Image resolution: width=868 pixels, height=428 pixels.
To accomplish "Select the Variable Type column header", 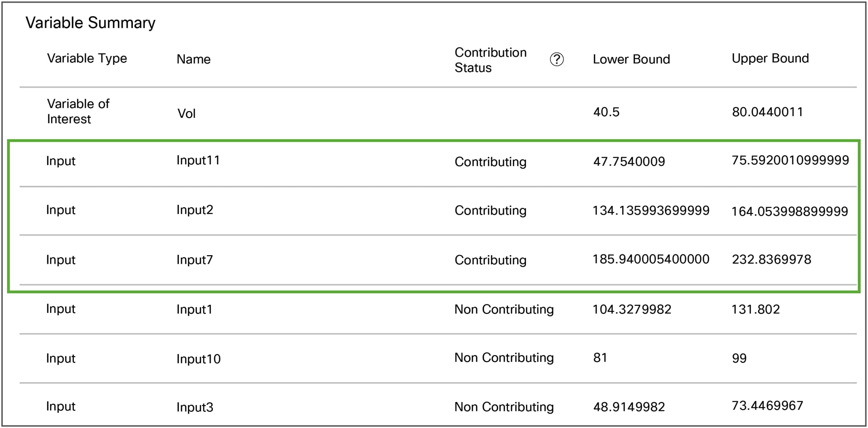I will 87,58.
